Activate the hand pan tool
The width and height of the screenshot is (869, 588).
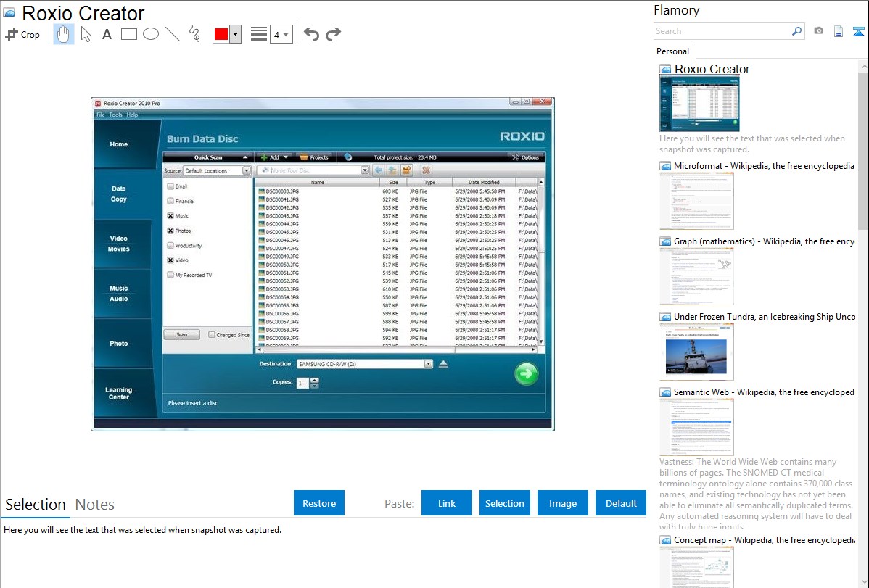pyautogui.click(x=64, y=34)
